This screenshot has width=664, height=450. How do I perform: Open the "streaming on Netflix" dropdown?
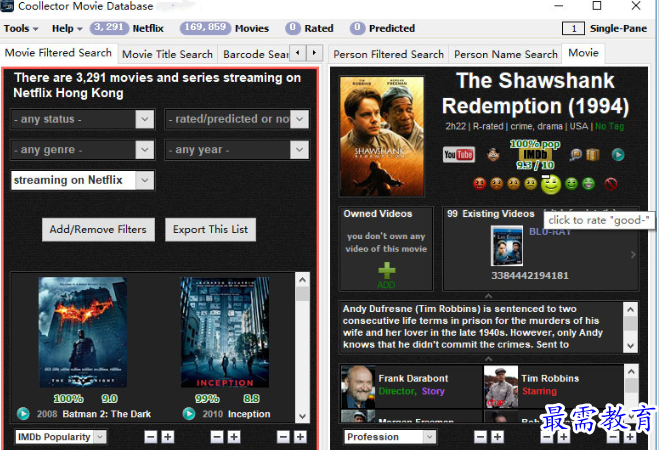pyautogui.click(x=83, y=180)
